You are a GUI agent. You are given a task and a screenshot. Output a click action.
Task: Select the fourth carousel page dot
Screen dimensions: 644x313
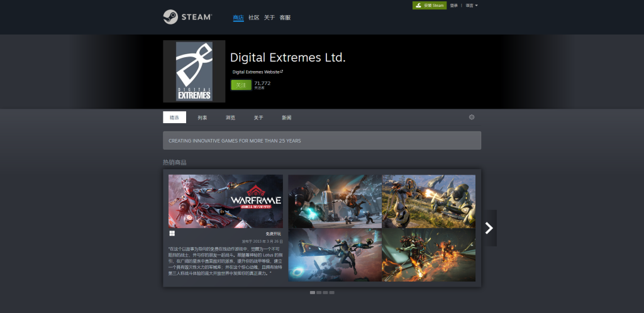tap(332, 292)
